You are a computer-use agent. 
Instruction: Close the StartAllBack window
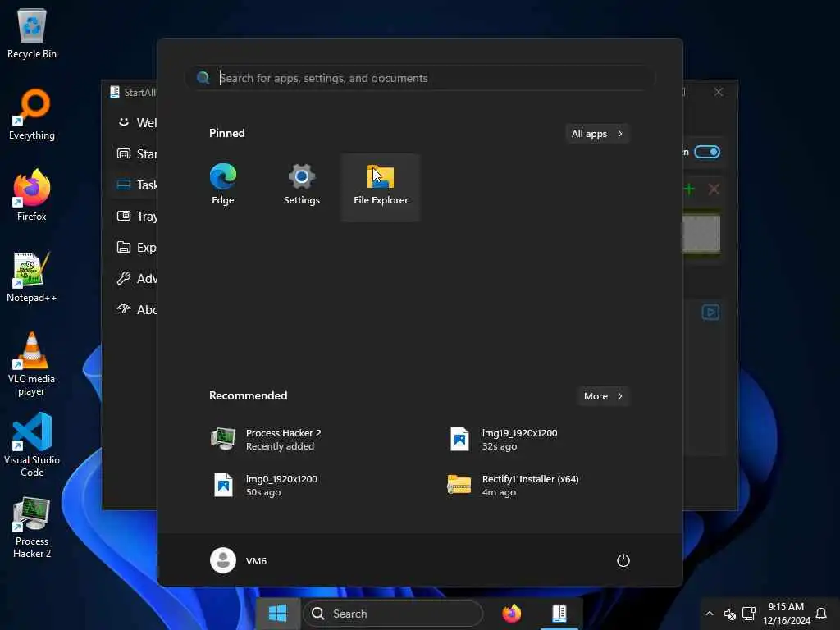click(x=719, y=92)
